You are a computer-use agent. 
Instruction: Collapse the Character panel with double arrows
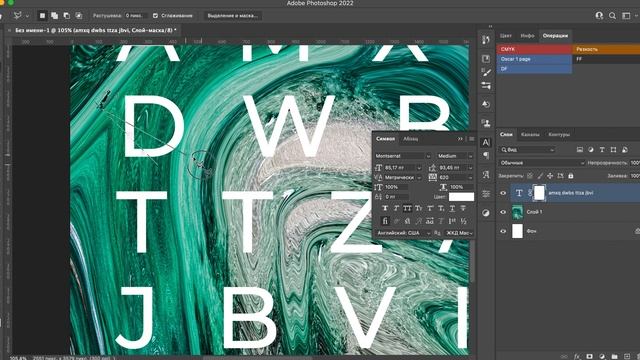(x=460, y=139)
